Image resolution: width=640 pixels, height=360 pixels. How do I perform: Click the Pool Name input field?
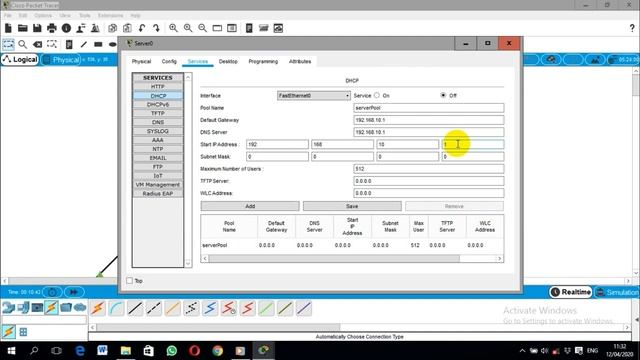[x=429, y=108]
